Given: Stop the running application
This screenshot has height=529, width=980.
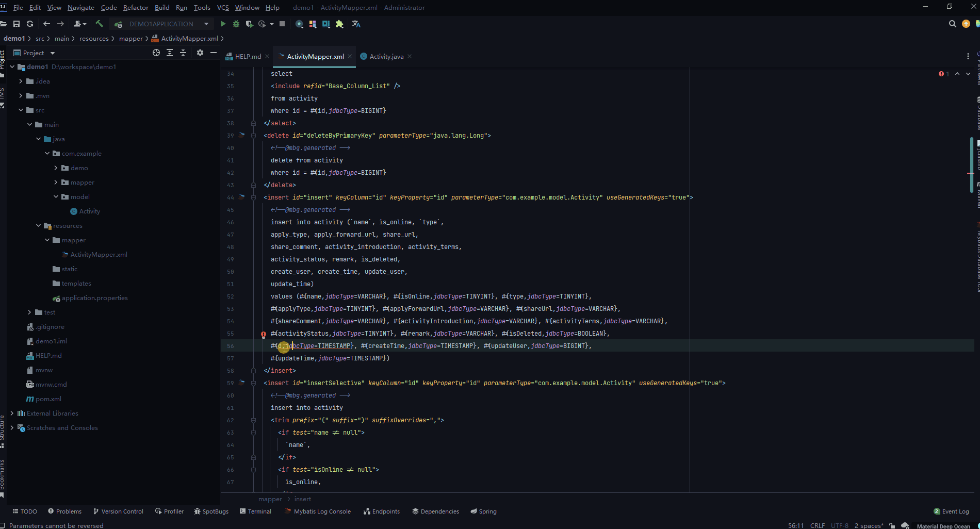Looking at the screenshot, I should click(x=282, y=24).
